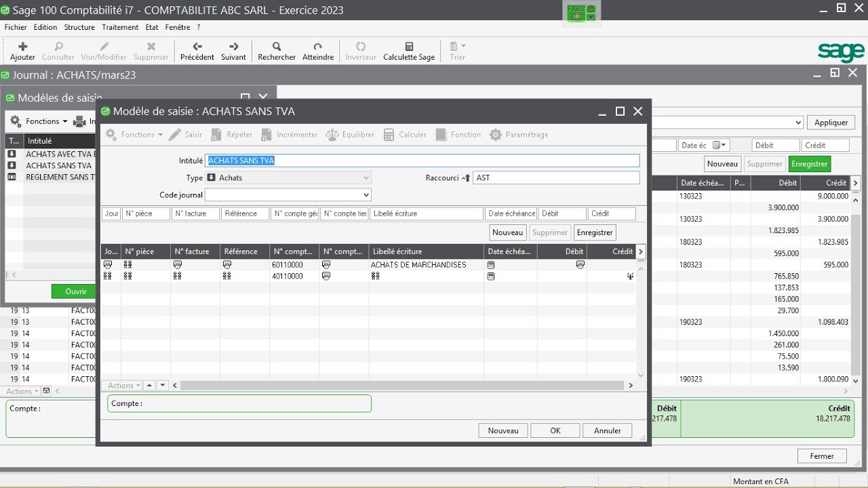Click the Ajouter plus icon in the main toolbar
Viewport: 868px width, 488px height.
pos(22,47)
